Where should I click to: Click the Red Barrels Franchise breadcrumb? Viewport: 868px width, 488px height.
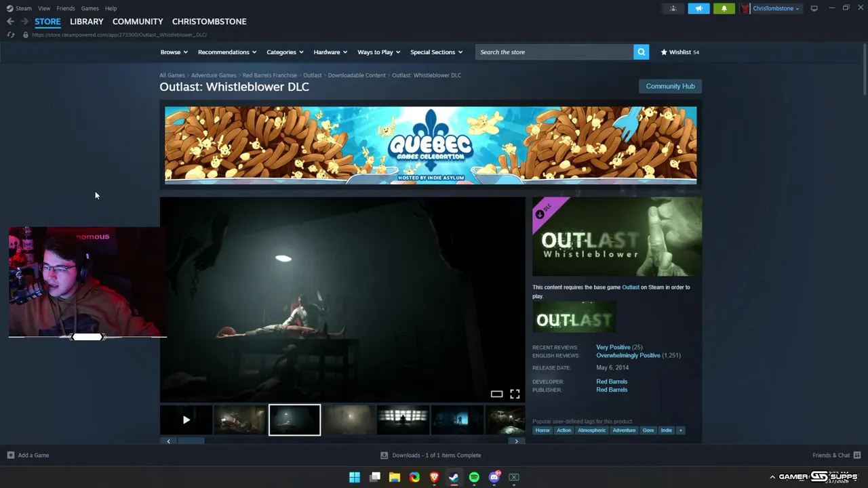[x=270, y=75]
